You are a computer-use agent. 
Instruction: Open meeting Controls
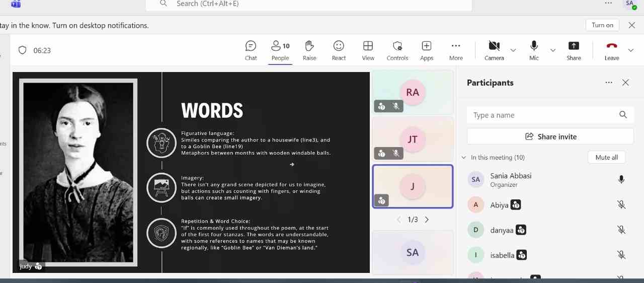pos(397,50)
